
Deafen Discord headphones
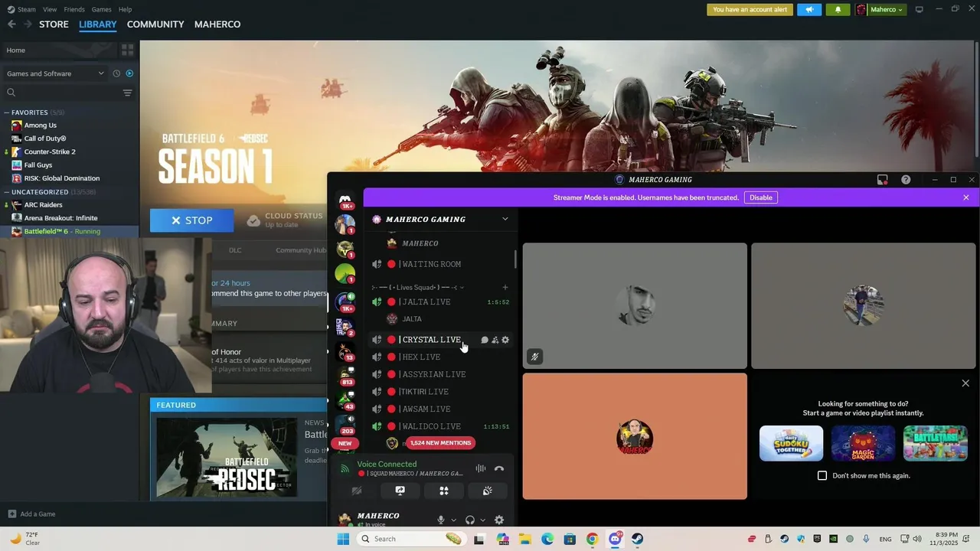470,520
